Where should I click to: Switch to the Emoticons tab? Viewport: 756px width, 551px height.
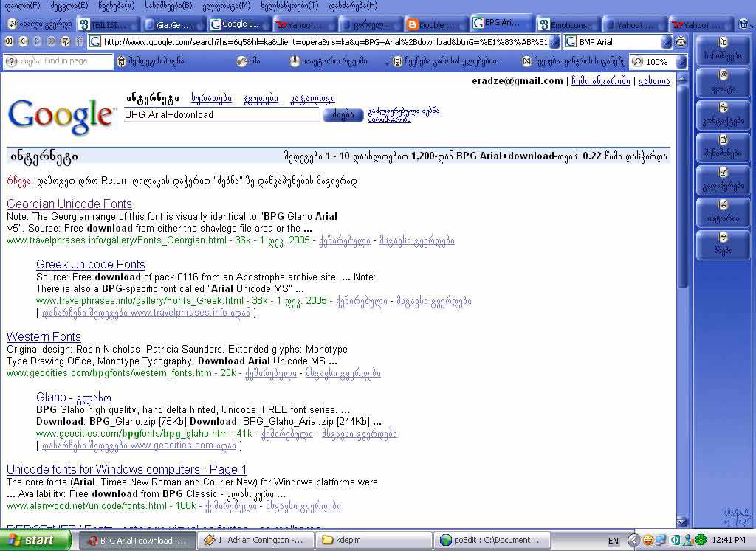tap(568, 24)
